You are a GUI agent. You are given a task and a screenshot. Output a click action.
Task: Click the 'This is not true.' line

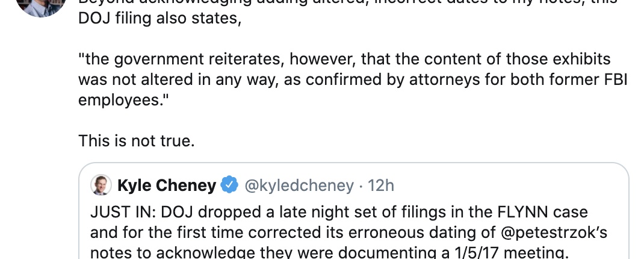point(137,141)
